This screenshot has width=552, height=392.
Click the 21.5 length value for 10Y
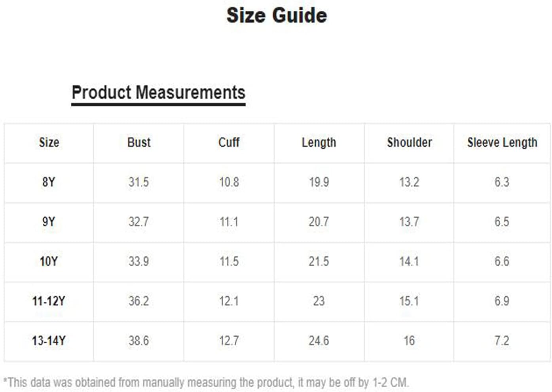319,261
